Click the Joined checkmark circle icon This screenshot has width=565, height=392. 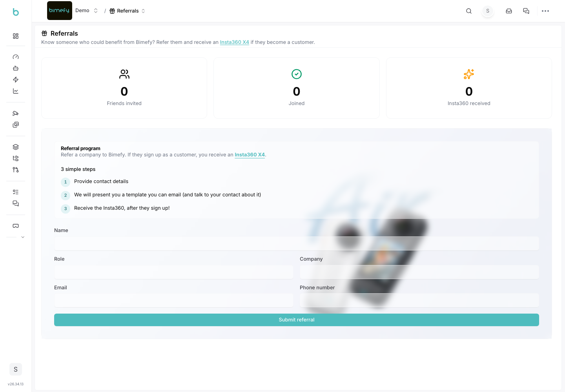297,74
